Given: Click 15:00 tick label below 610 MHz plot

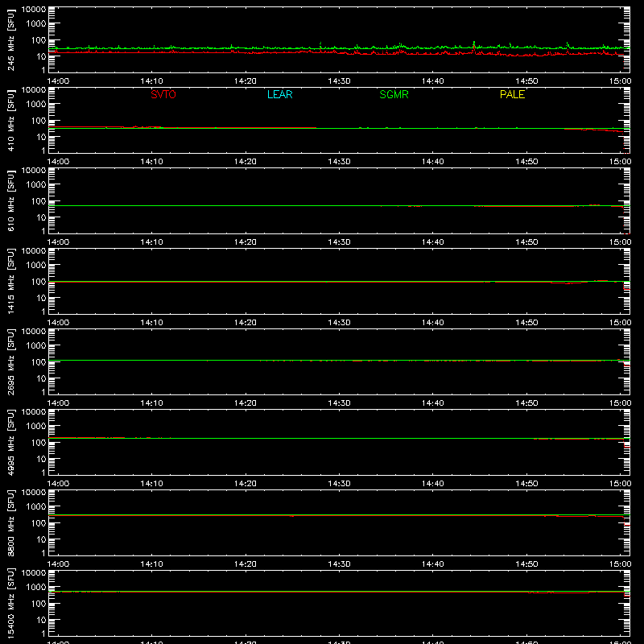Looking at the screenshot, I should (x=620, y=242).
